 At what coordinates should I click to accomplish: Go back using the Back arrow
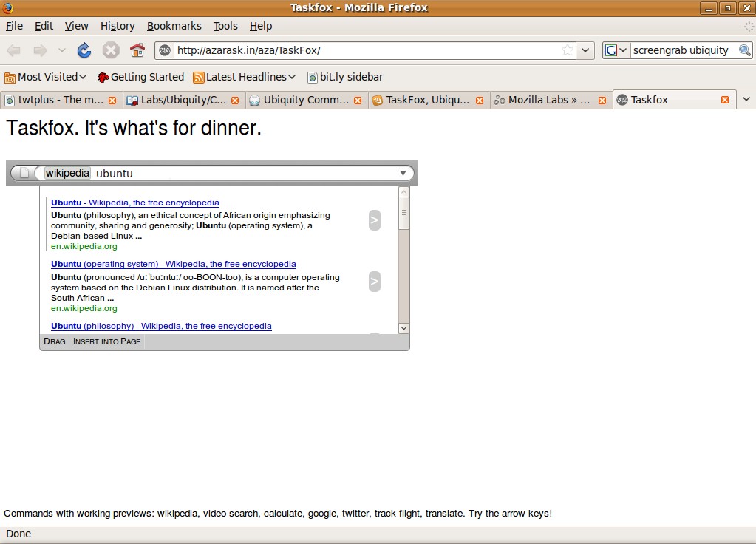coord(13,50)
